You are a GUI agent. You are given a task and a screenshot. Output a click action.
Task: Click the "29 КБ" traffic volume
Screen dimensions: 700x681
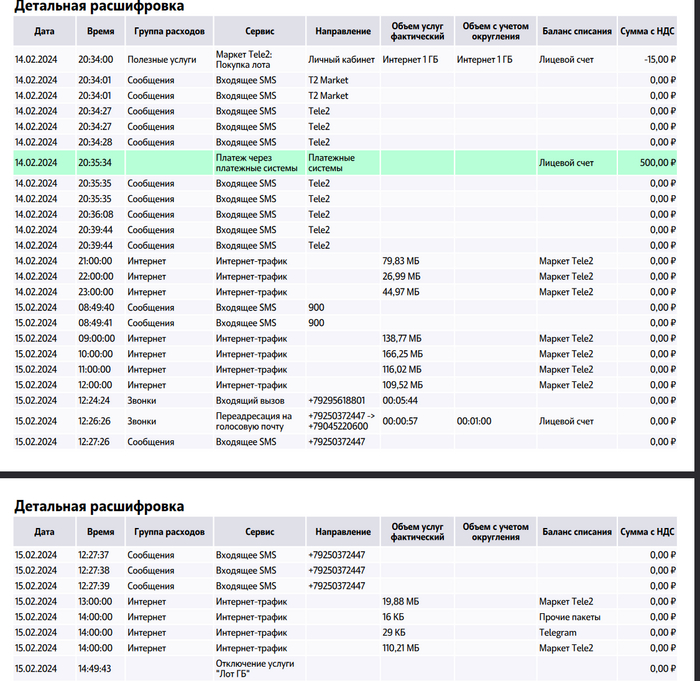pyautogui.click(x=393, y=633)
